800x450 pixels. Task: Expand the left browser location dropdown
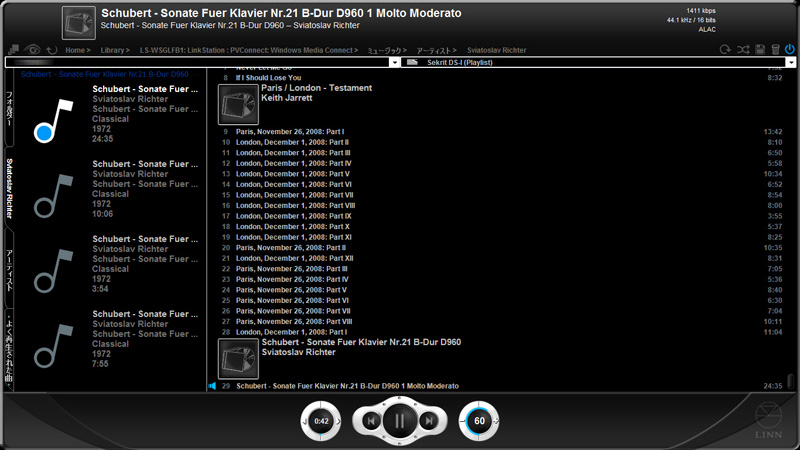click(x=395, y=62)
